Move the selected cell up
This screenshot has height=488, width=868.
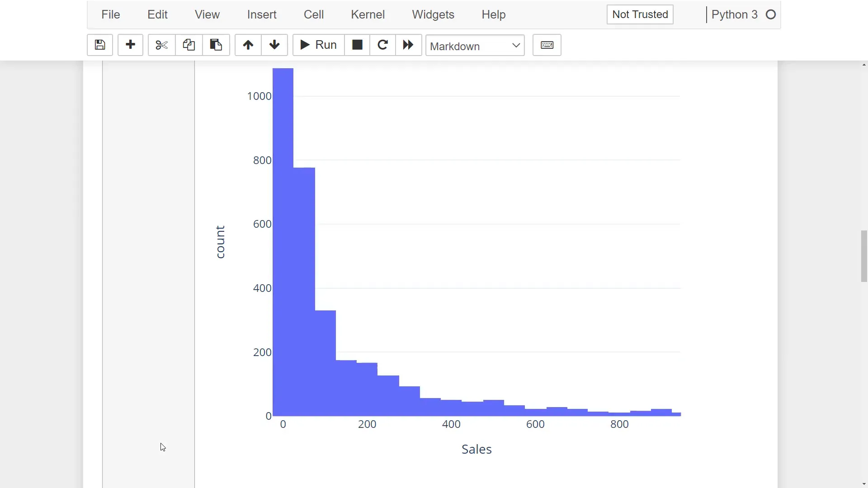click(x=247, y=45)
